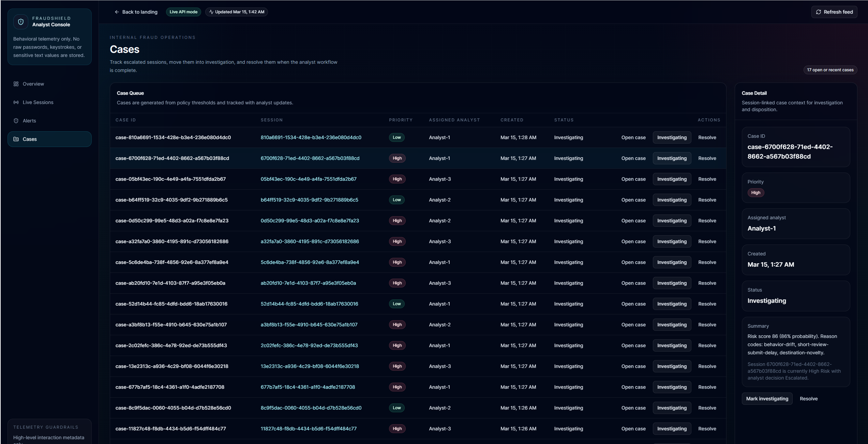Viewport: 868px width, 444px height.
Task: Click the refresh icon in Refresh feed
Action: coord(819,12)
